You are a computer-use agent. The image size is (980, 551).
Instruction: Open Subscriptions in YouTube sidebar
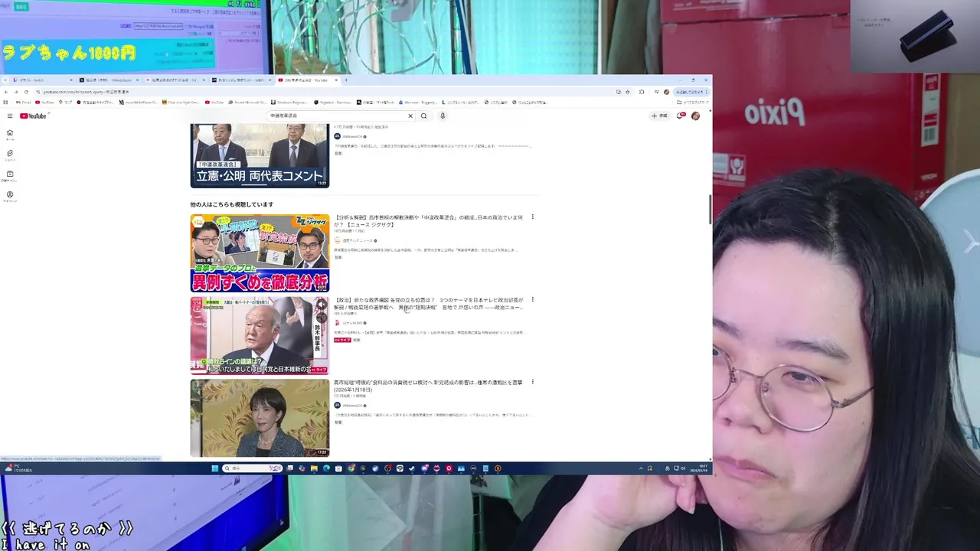pos(10,176)
